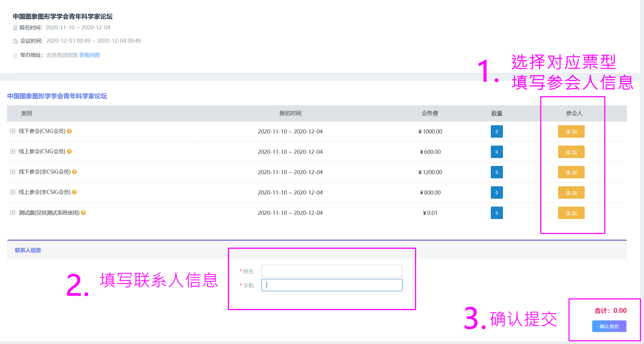The image size is (644, 344).
Task: Click the location pin icon near 举办地址
Action: pyautogui.click(x=16, y=55)
